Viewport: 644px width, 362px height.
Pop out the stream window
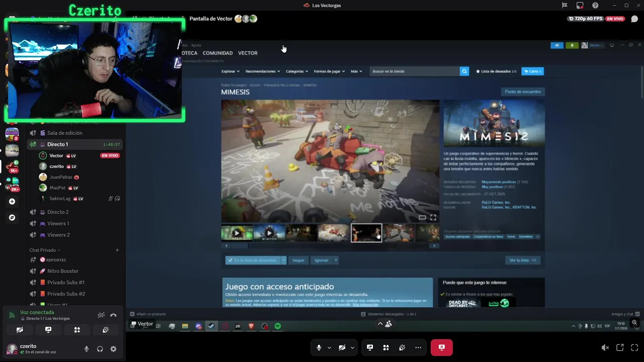click(620, 347)
